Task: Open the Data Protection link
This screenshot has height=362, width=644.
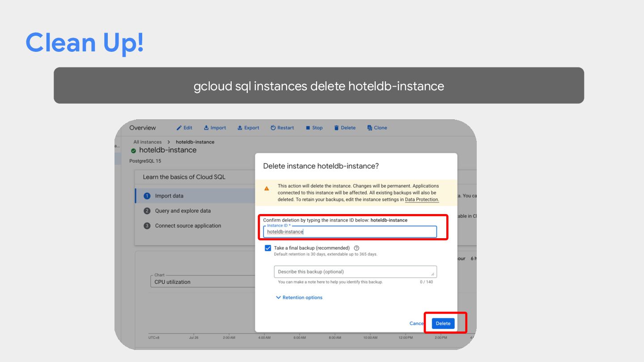Action: point(422,200)
